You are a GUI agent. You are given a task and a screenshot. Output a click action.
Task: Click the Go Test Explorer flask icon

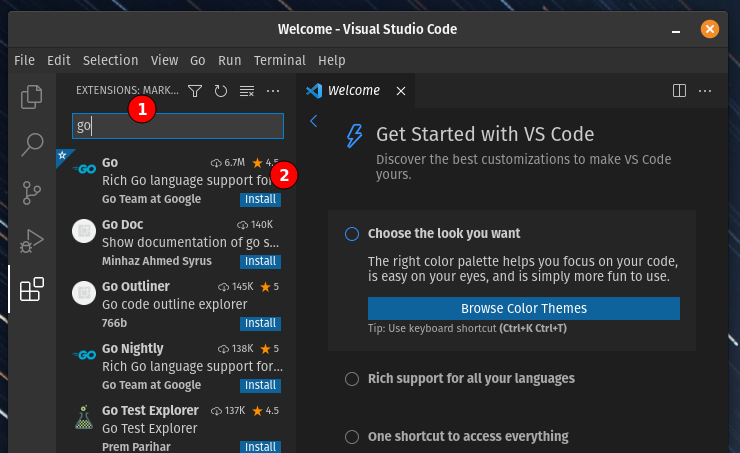pos(84,417)
